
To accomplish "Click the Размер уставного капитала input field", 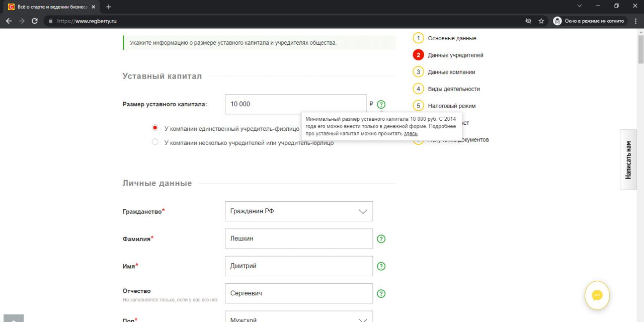I will (x=295, y=104).
